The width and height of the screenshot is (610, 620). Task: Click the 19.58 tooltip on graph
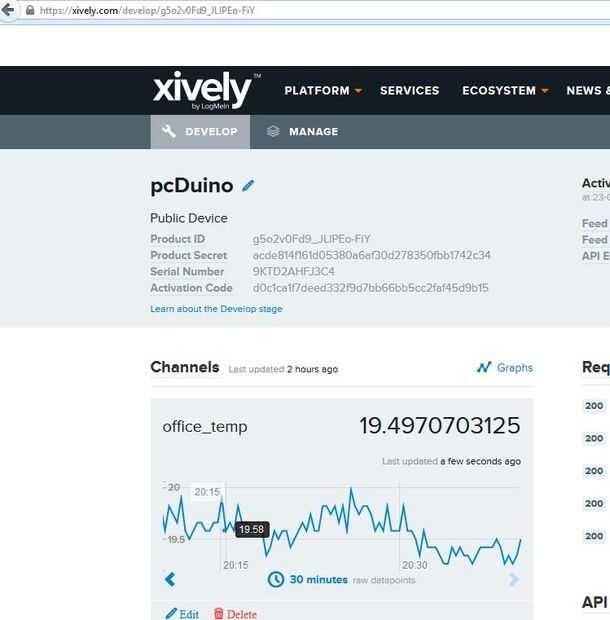(252, 529)
